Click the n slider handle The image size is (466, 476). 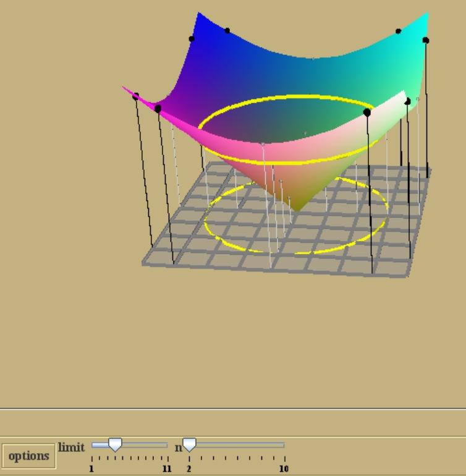(x=189, y=444)
